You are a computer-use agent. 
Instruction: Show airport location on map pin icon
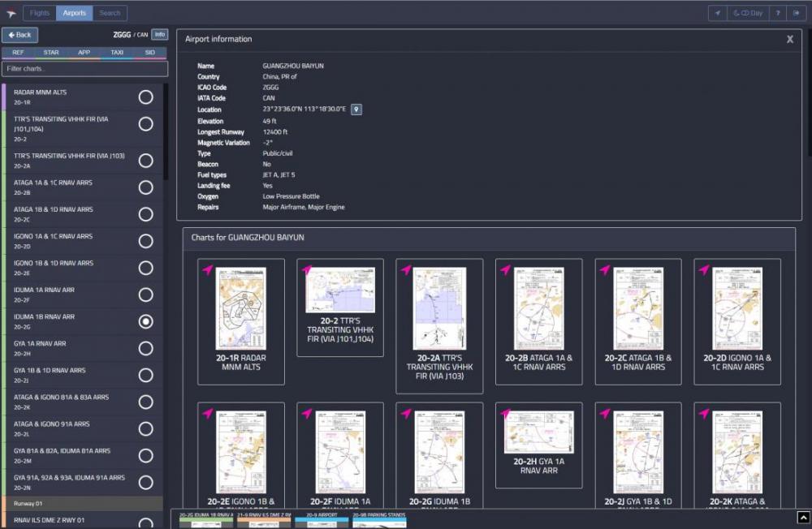pos(356,110)
